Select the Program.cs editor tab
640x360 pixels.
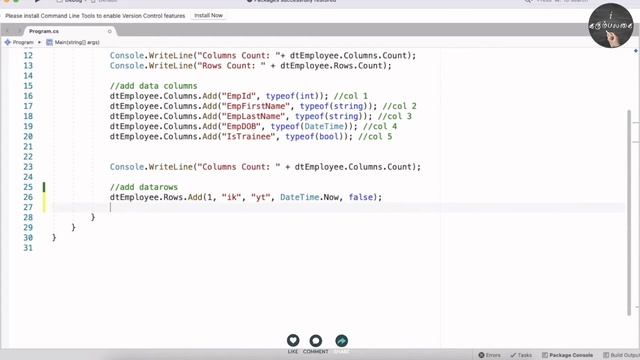point(44,31)
